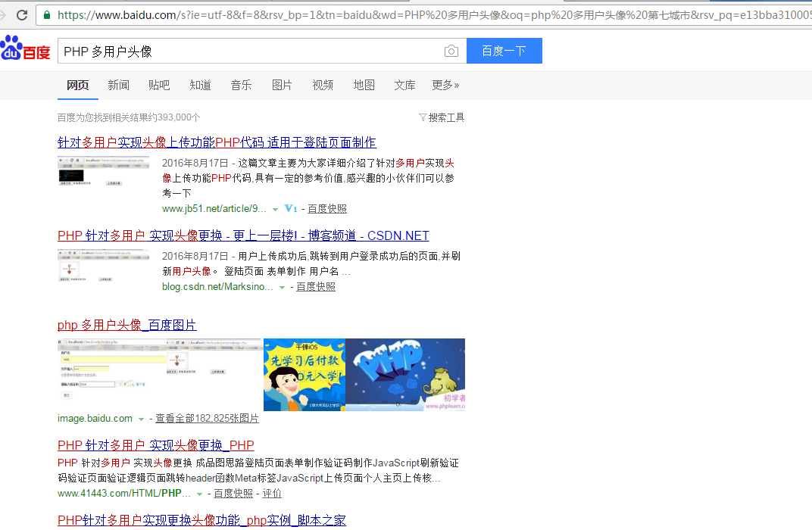Open the php 多用户头像_百度图片 link
Viewport: 812px width, 530px height.
[127, 325]
